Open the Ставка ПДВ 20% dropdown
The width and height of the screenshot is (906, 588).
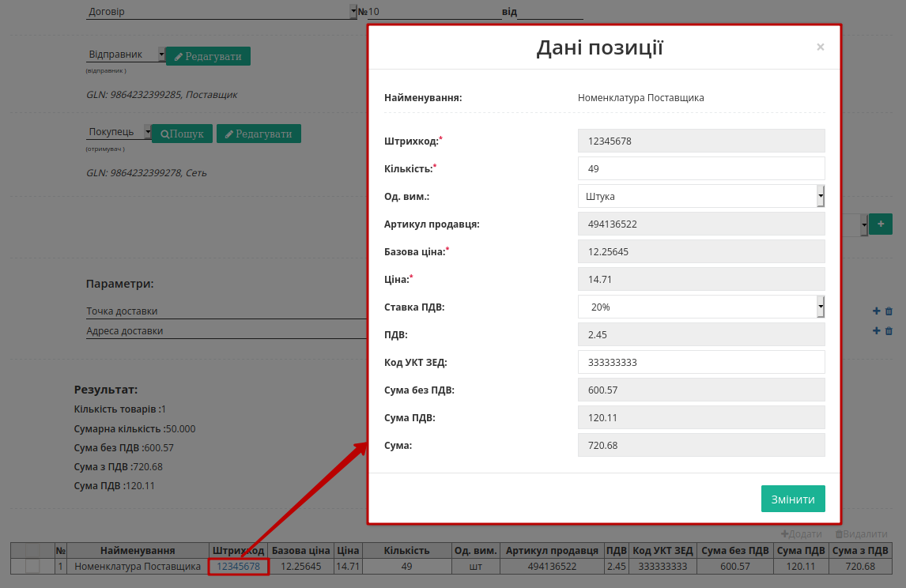click(x=701, y=307)
